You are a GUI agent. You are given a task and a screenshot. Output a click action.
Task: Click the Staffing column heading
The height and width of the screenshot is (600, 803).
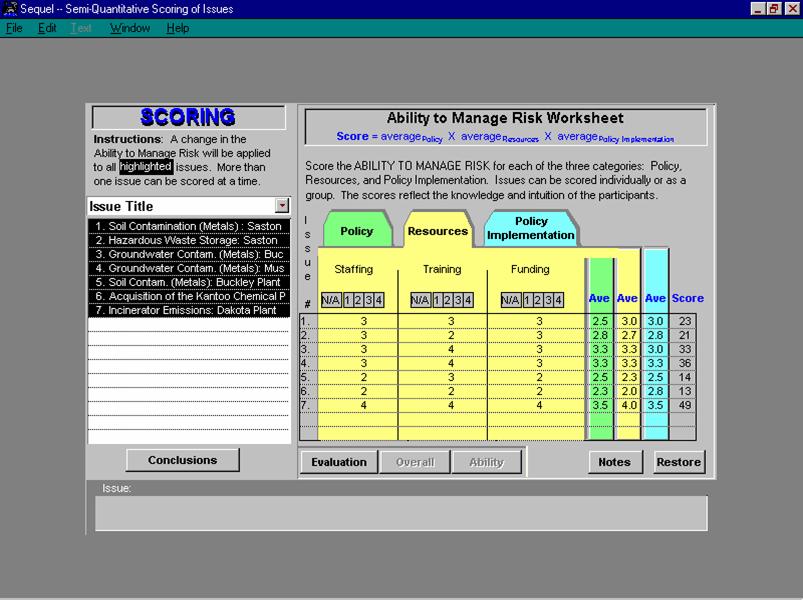click(353, 269)
